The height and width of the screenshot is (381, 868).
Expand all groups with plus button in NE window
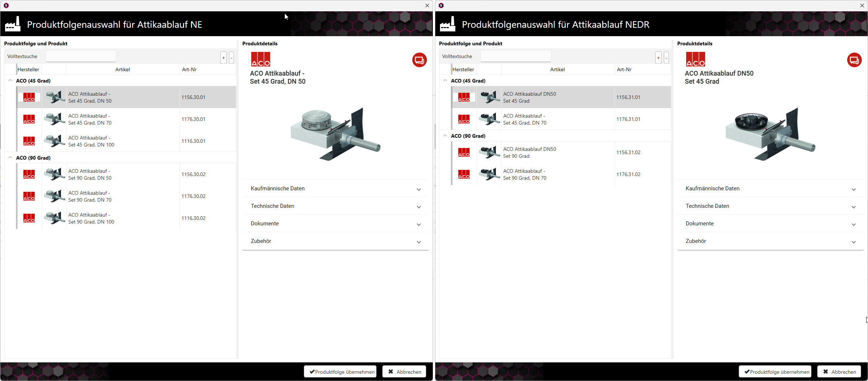pos(223,58)
